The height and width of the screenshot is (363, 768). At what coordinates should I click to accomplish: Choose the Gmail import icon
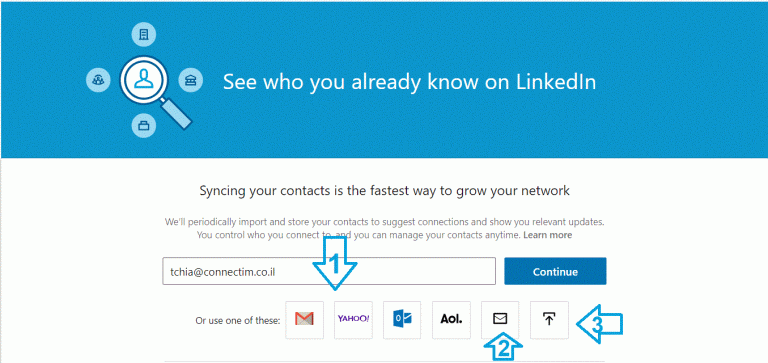(x=304, y=320)
